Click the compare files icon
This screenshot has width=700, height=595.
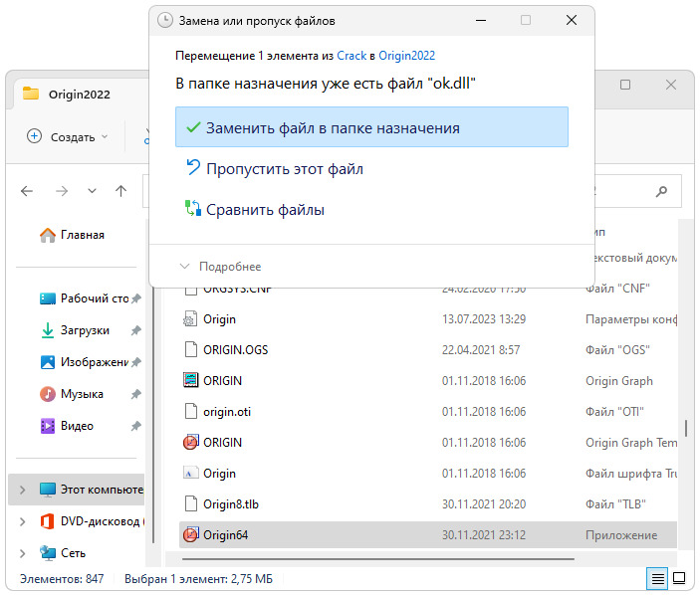coord(193,208)
